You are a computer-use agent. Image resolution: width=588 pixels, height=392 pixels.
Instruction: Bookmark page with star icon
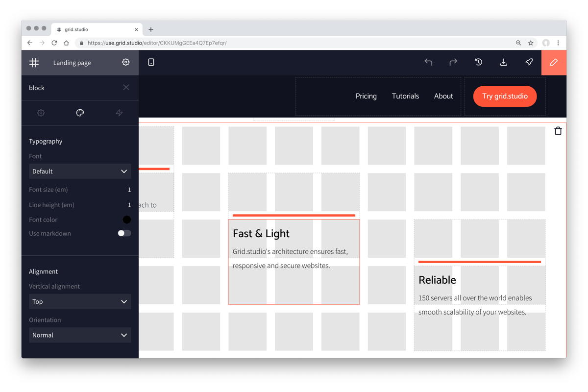[531, 43]
